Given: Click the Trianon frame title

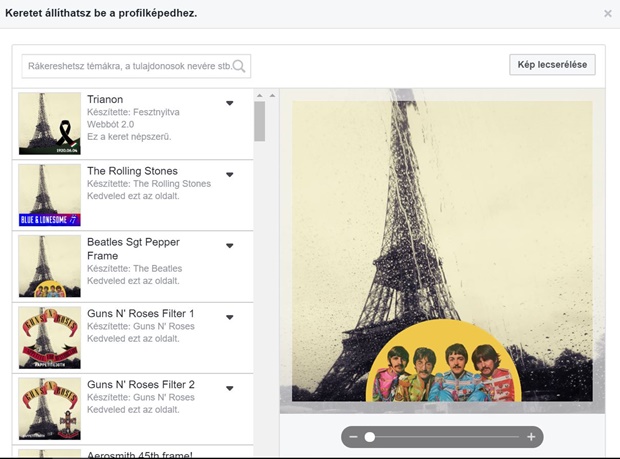Looking at the screenshot, I should click(x=105, y=99).
